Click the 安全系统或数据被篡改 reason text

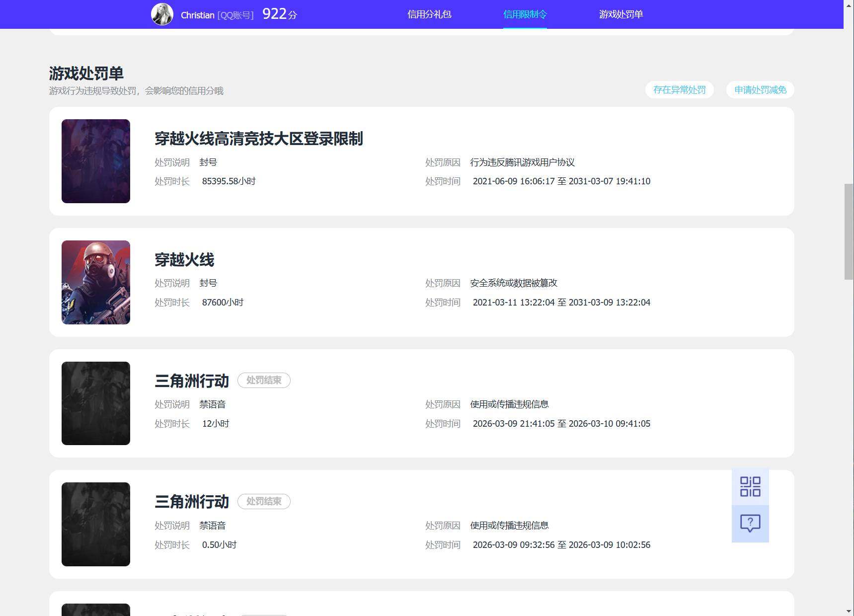tap(514, 283)
